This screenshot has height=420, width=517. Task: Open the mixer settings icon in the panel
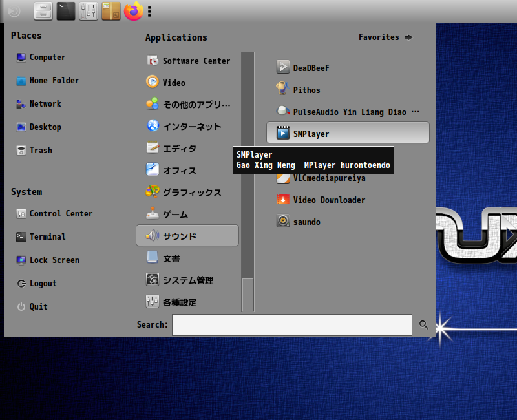point(89,11)
